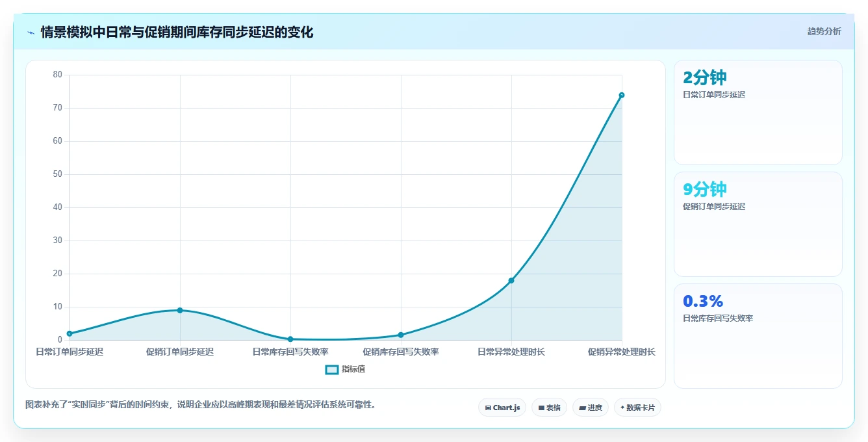This screenshot has height=442, width=868.
Task: Click the y-axis value 60
Action: click(x=58, y=141)
